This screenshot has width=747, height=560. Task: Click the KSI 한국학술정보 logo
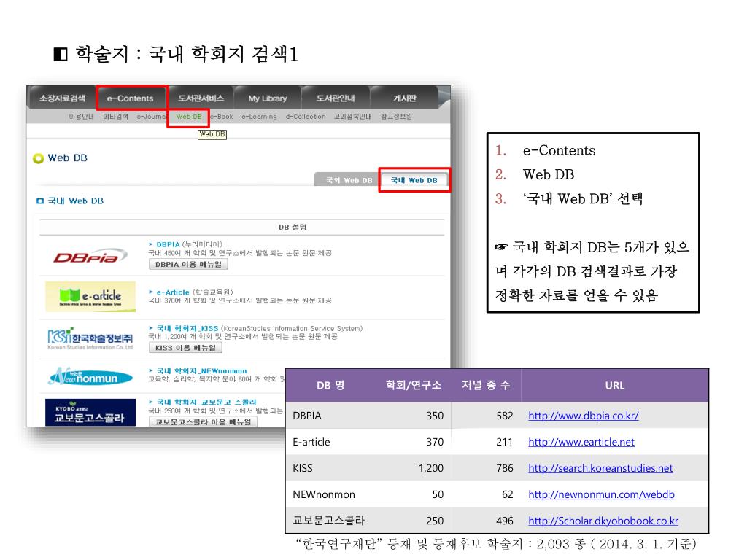click(90, 338)
